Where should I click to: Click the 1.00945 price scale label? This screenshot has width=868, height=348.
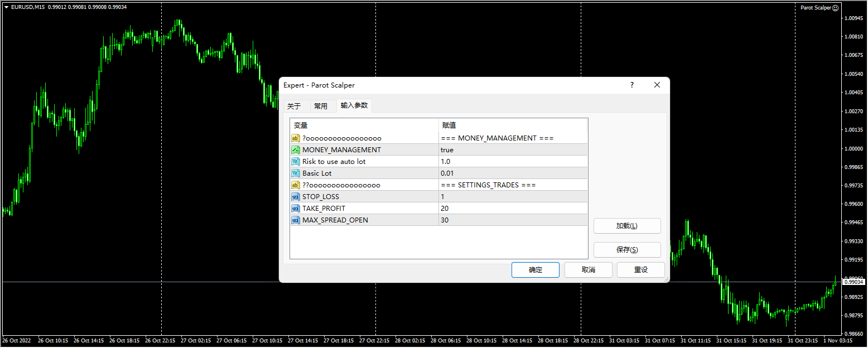point(853,18)
